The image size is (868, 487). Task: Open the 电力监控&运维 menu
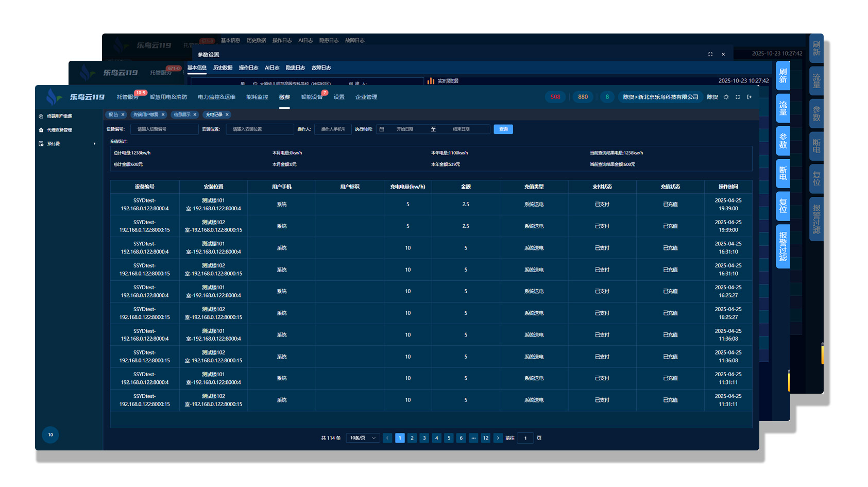[x=216, y=97]
